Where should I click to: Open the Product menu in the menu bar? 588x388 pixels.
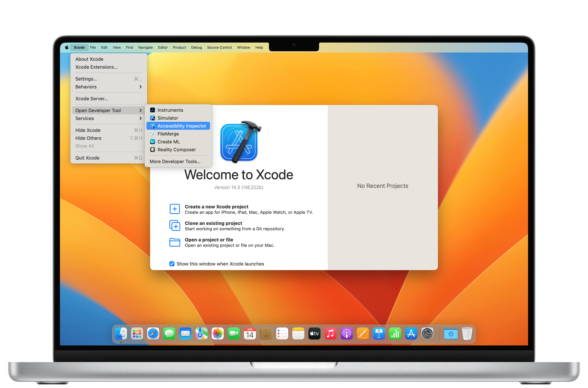pos(179,47)
